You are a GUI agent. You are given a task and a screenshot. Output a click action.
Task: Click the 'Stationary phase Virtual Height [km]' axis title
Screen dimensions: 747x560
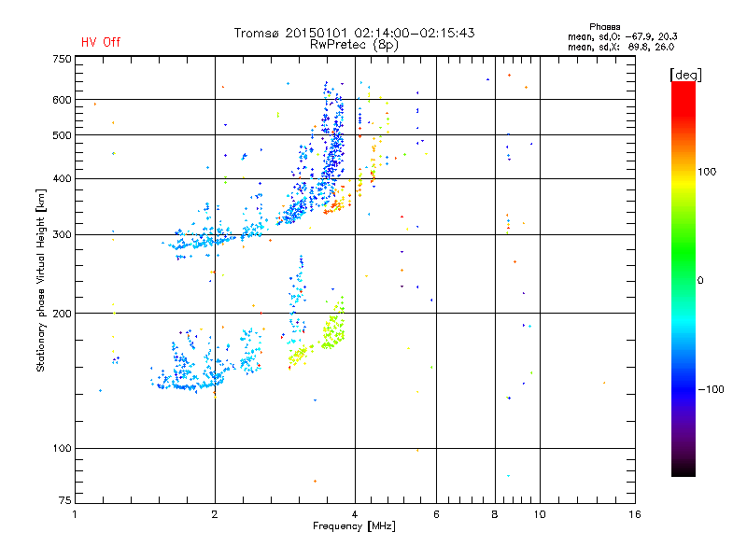tap(41, 280)
